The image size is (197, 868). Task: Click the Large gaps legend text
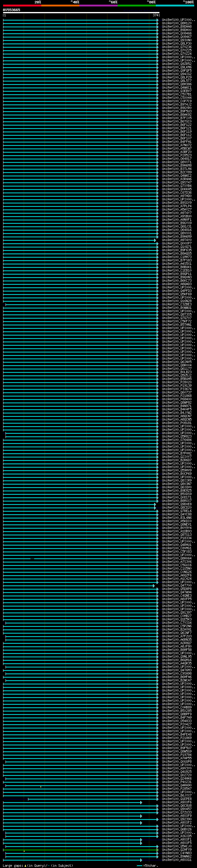(x=38, y=865)
